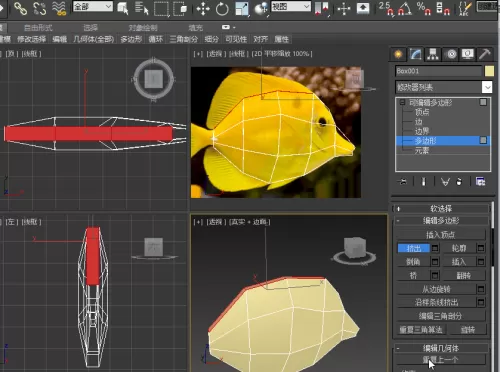The height and width of the screenshot is (372, 500).
Task: Click the Select and Manipulate icon
Action: pos(344,9)
